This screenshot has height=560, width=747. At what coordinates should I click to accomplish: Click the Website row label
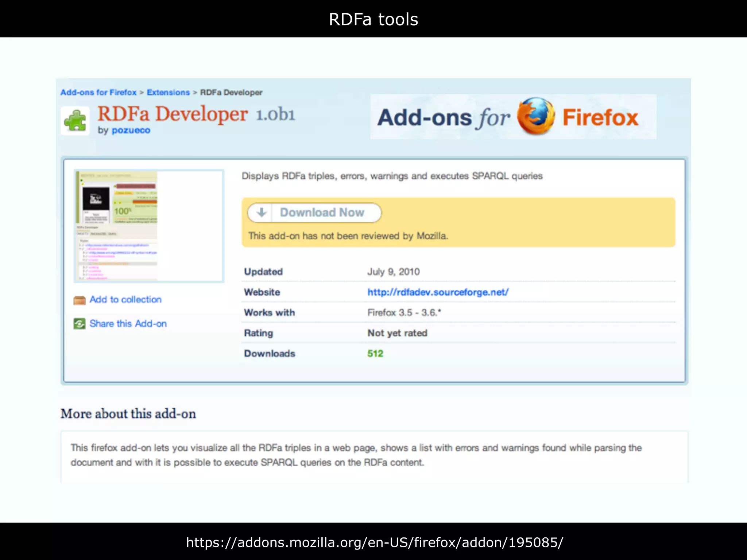click(x=262, y=292)
